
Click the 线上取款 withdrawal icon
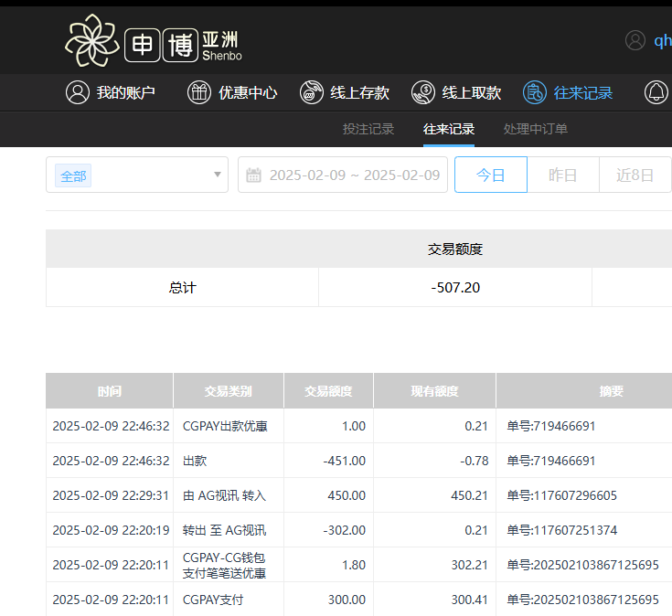423,92
